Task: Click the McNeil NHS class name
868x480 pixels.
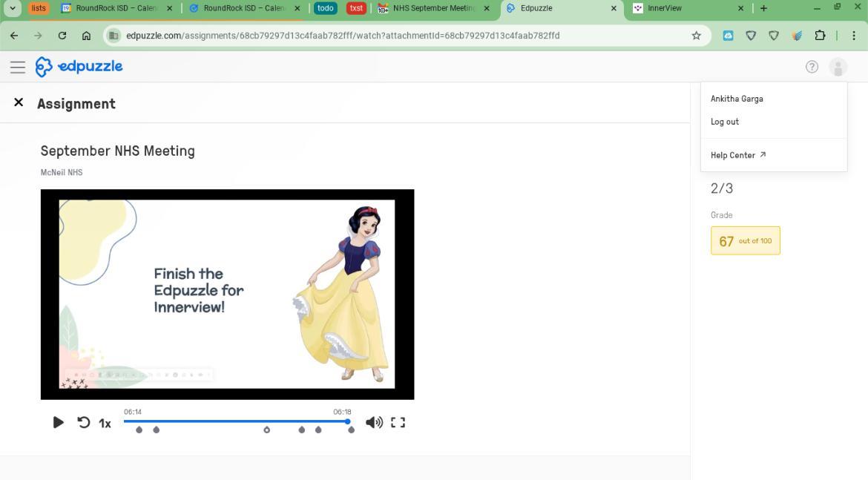Action: pyautogui.click(x=62, y=173)
